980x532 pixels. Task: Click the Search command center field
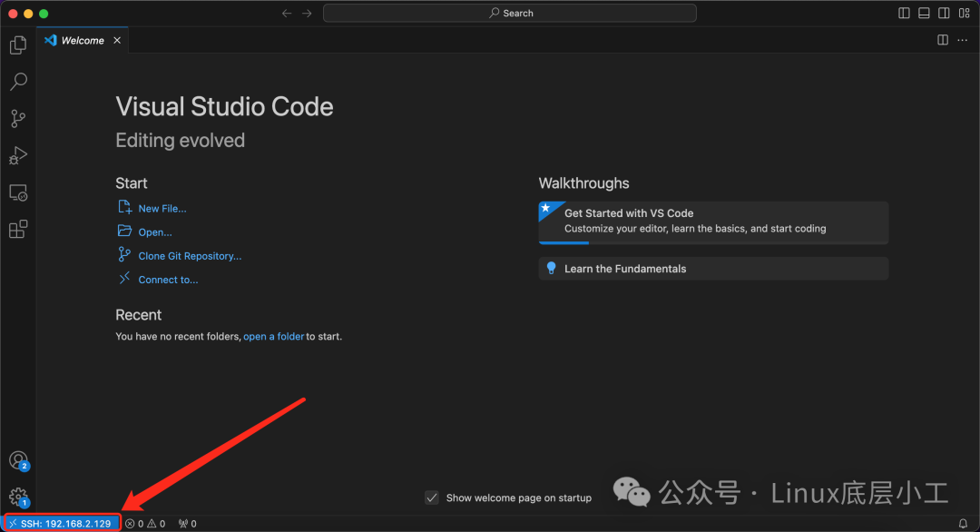tap(509, 13)
